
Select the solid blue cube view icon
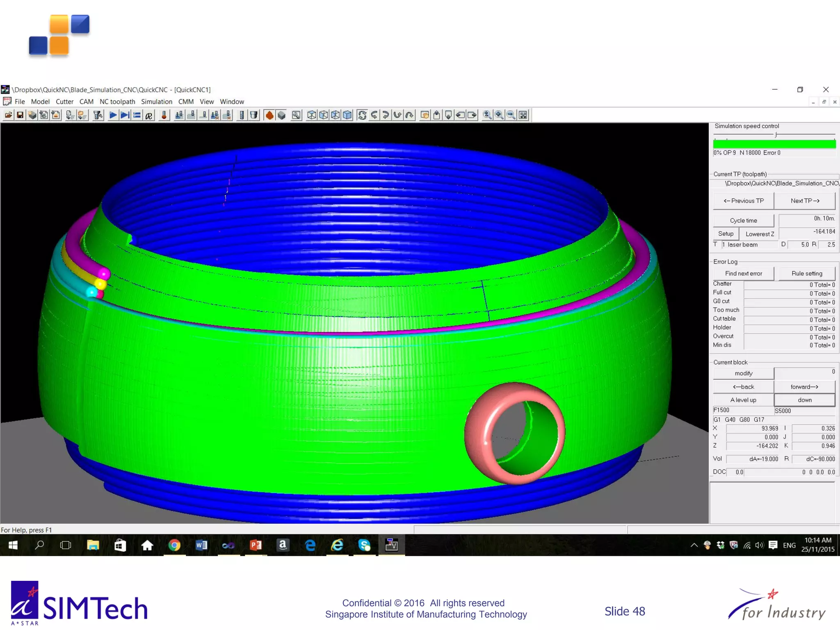pos(347,115)
